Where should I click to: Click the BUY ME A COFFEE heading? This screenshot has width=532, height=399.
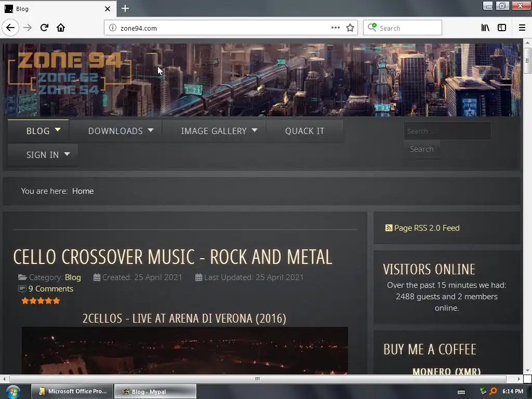pyautogui.click(x=430, y=349)
